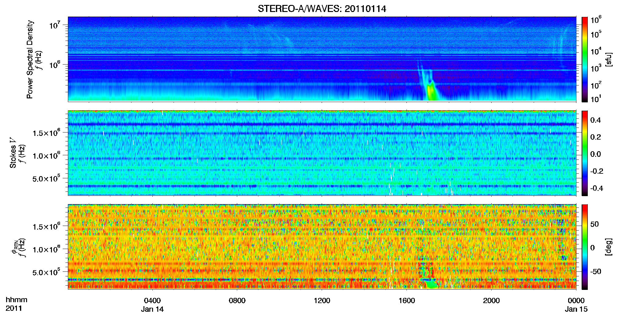Click the 0000 time tick label
644x332 pixels.
coord(576,300)
